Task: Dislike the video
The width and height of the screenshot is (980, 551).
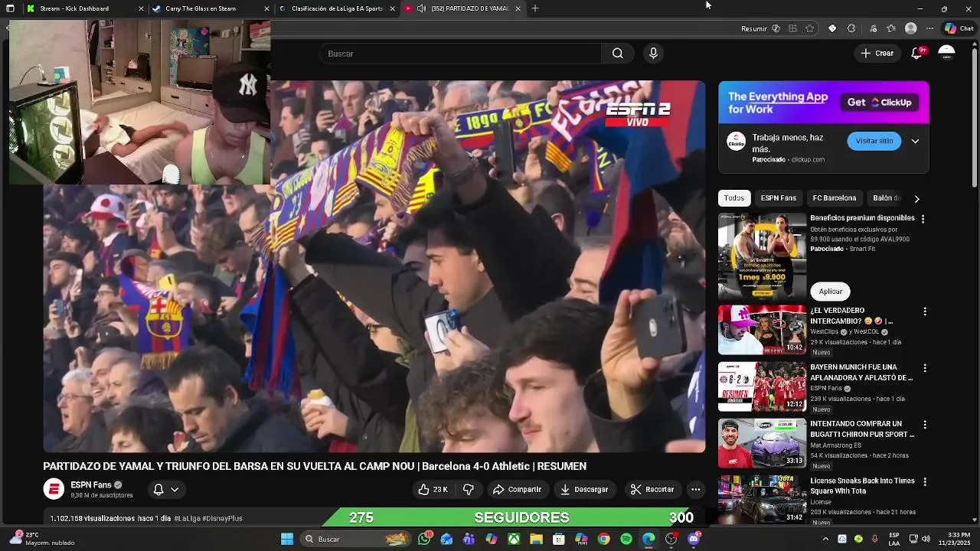Action: (x=469, y=490)
